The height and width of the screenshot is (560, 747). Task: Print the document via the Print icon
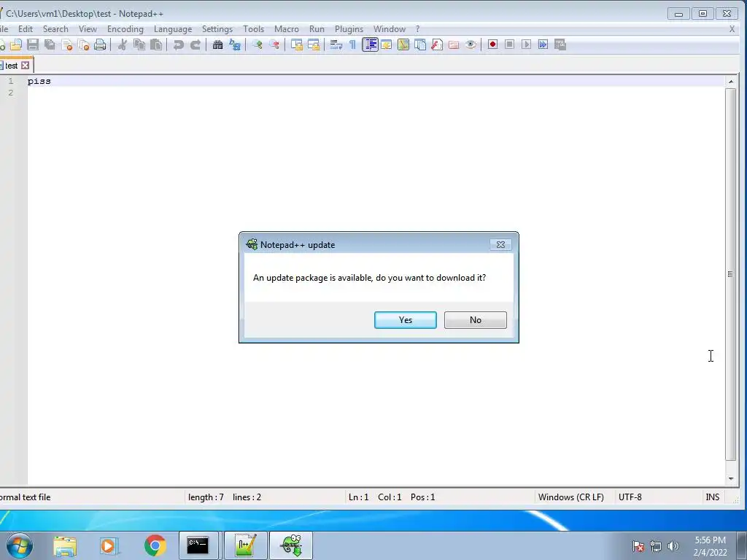point(100,44)
